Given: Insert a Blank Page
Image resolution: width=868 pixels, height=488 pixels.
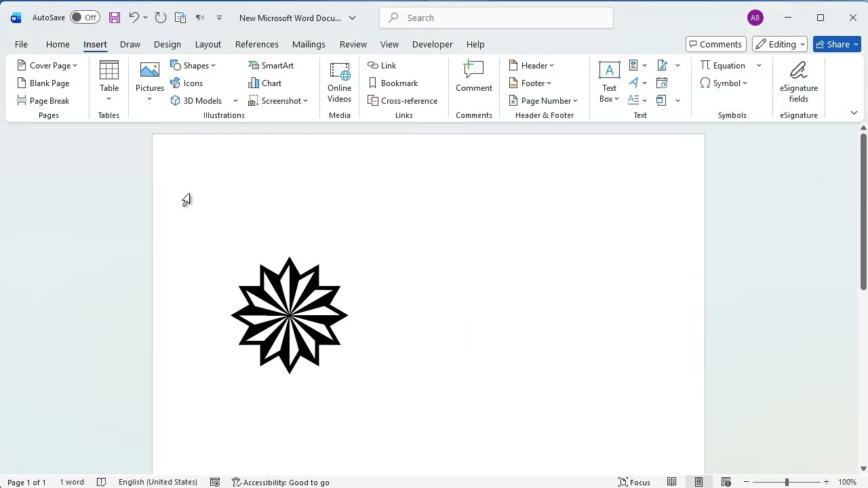Looking at the screenshot, I should [43, 83].
